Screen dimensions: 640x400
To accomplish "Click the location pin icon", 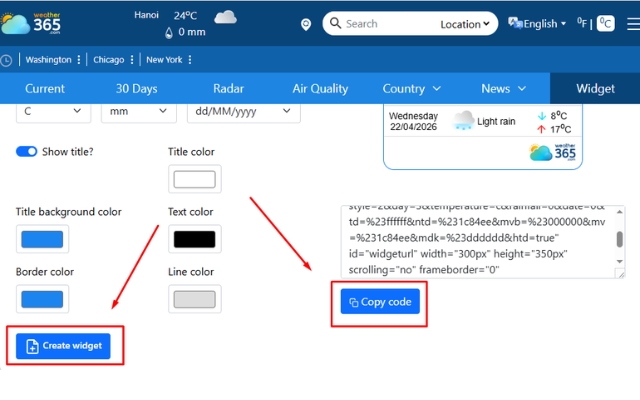I will [x=306, y=24].
